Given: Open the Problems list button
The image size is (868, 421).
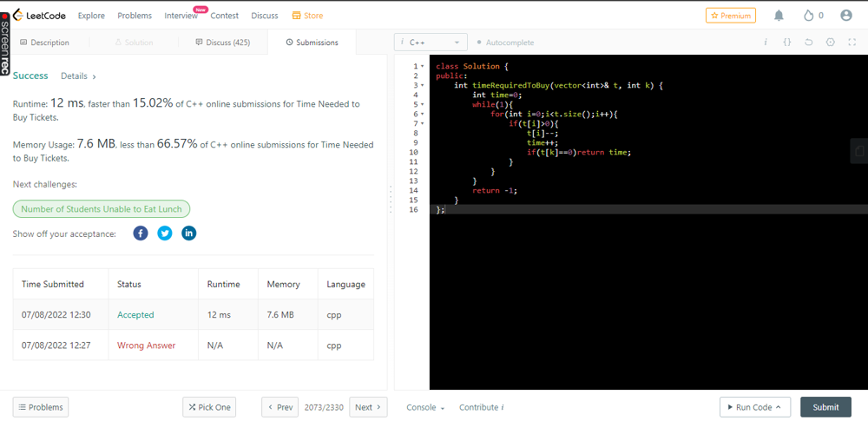Looking at the screenshot, I should point(41,407).
